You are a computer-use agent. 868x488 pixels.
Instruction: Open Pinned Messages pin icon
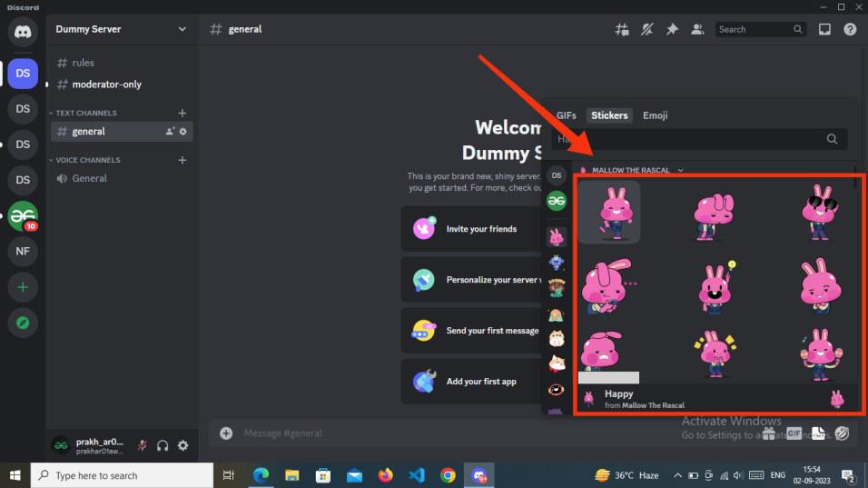pyautogui.click(x=672, y=29)
